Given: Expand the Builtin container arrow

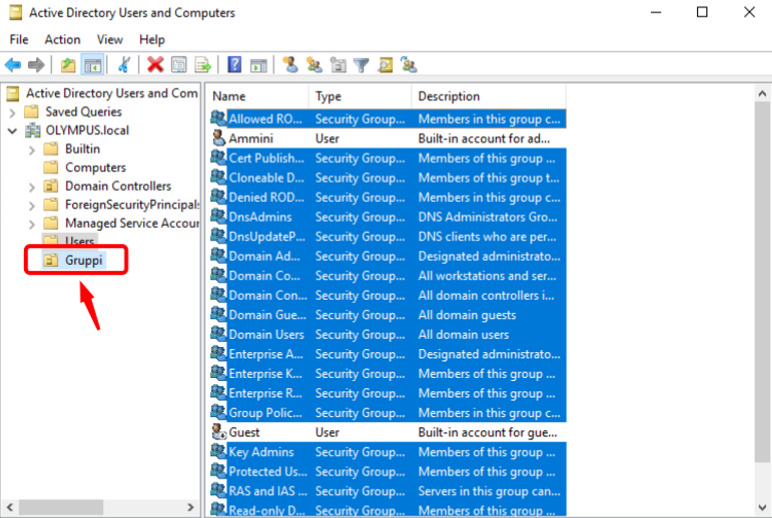Looking at the screenshot, I should tap(31, 149).
